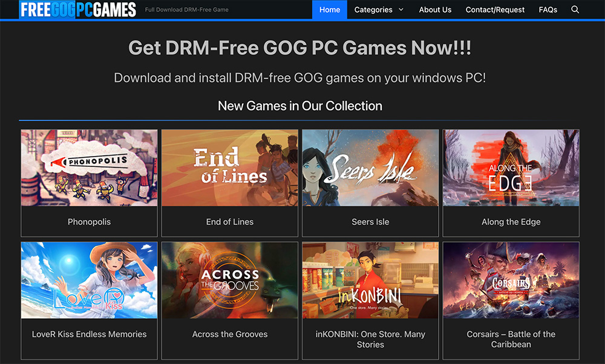605x364 pixels.
Task: Click the 'Download and install DRM-free GOG games' subtitle
Action: tap(300, 78)
